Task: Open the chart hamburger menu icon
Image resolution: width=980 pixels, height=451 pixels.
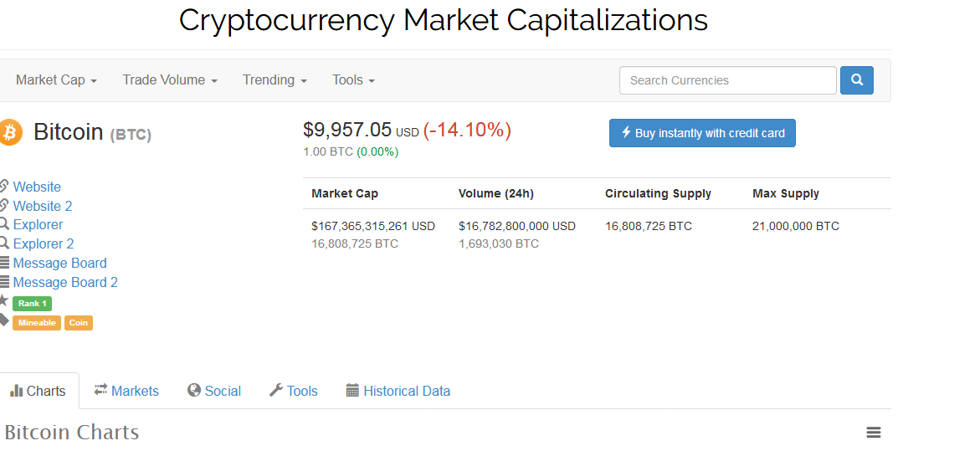Action: pyautogui.click(x=873, y=433)
